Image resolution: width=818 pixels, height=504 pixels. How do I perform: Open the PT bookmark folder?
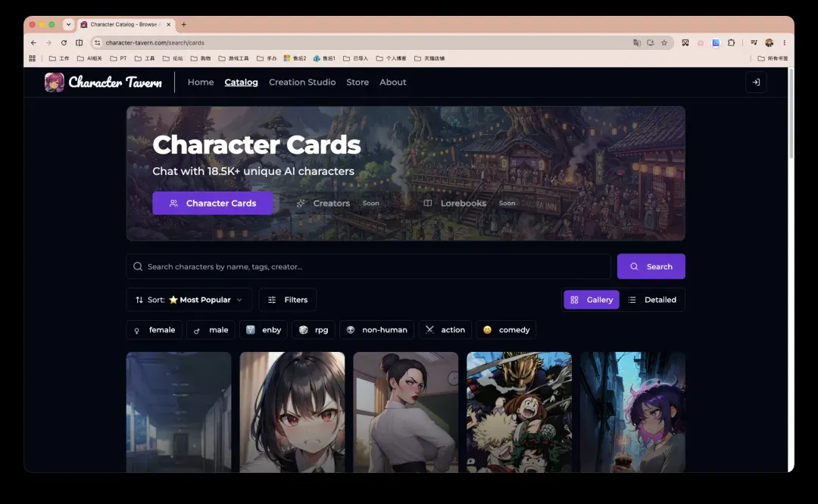(118, 58)
